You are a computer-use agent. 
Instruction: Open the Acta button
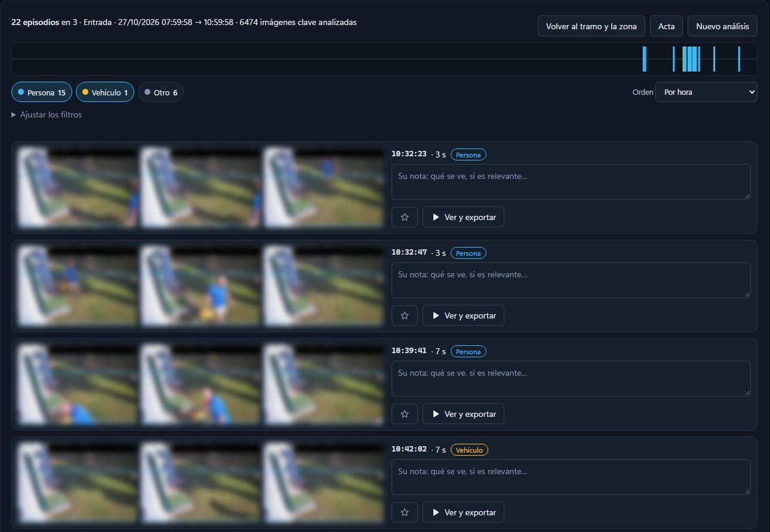(666, 26)
